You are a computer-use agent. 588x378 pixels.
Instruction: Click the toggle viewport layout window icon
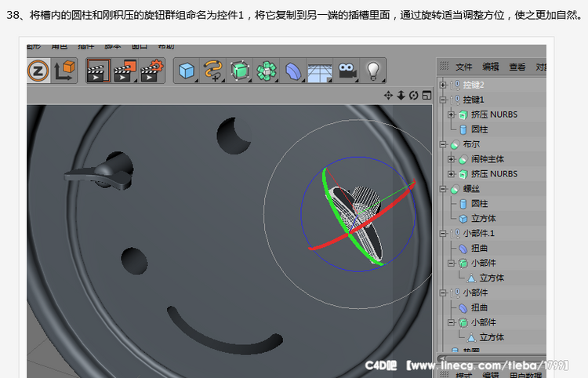click(426, 95)
